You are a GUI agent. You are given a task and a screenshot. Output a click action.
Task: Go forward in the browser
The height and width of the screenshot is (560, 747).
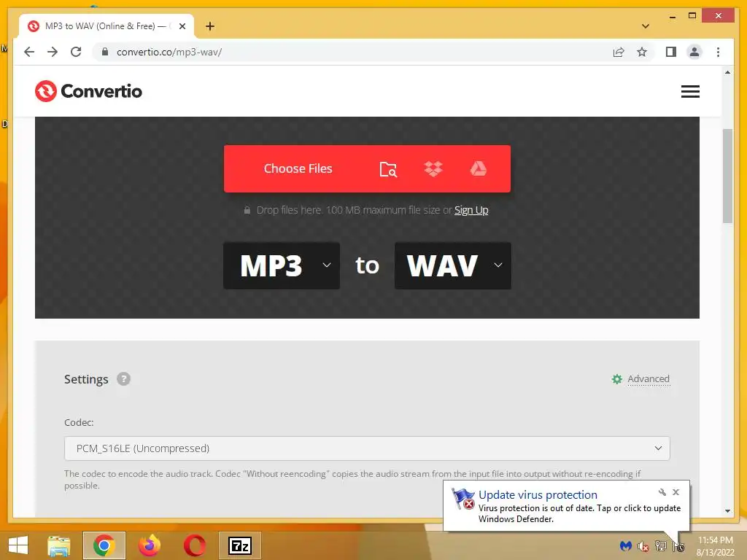[x=53, y=52]
